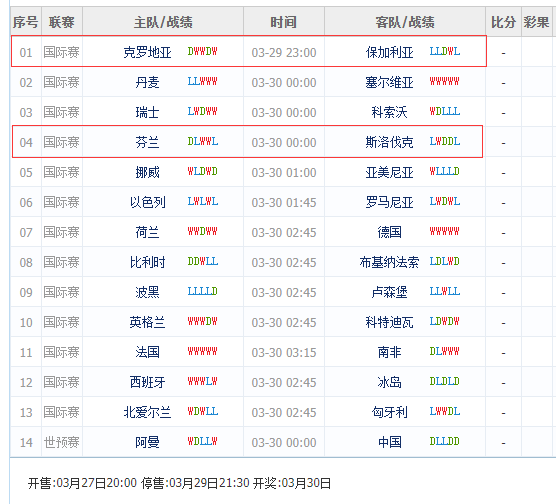Open the 克罗地亚 home team link
Viewport: 556px width, 504px height.
[147, 53]
